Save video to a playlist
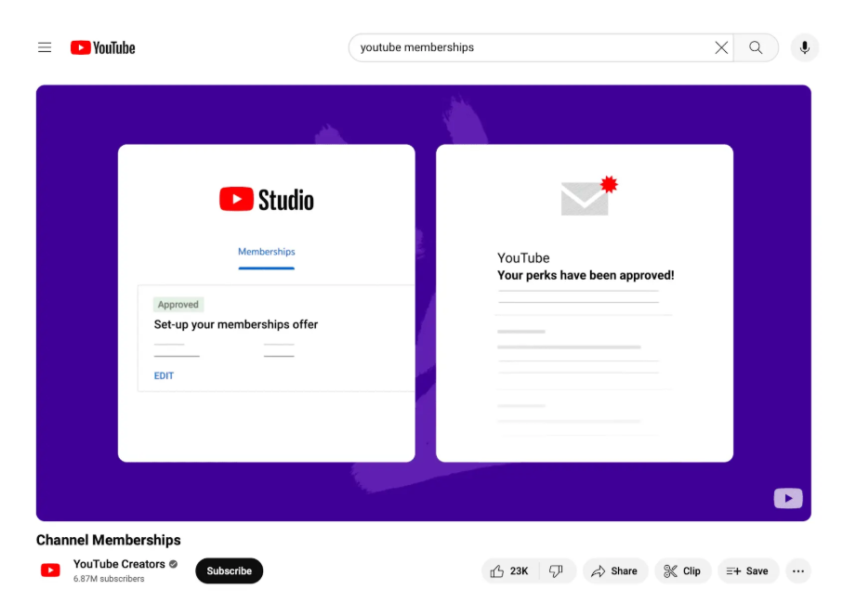Viewport: 856px width, 616px height. [748, 570]
